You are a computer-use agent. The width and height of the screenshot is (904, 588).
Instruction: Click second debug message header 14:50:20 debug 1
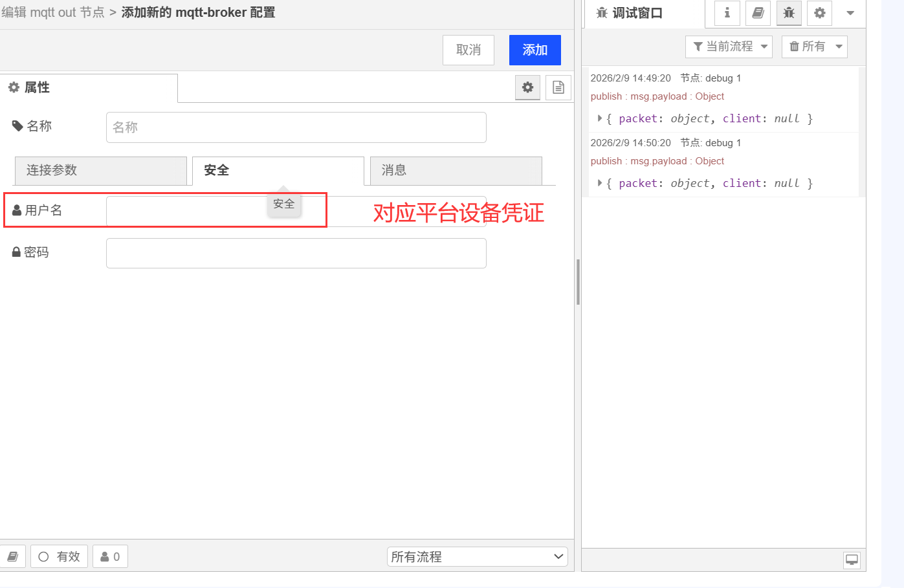666,143
